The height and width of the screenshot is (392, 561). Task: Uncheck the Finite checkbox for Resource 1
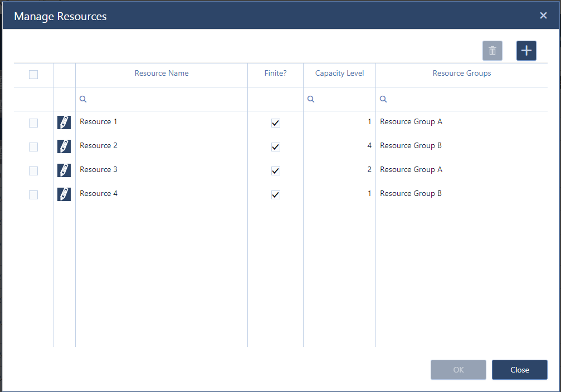tap(275, 122)
